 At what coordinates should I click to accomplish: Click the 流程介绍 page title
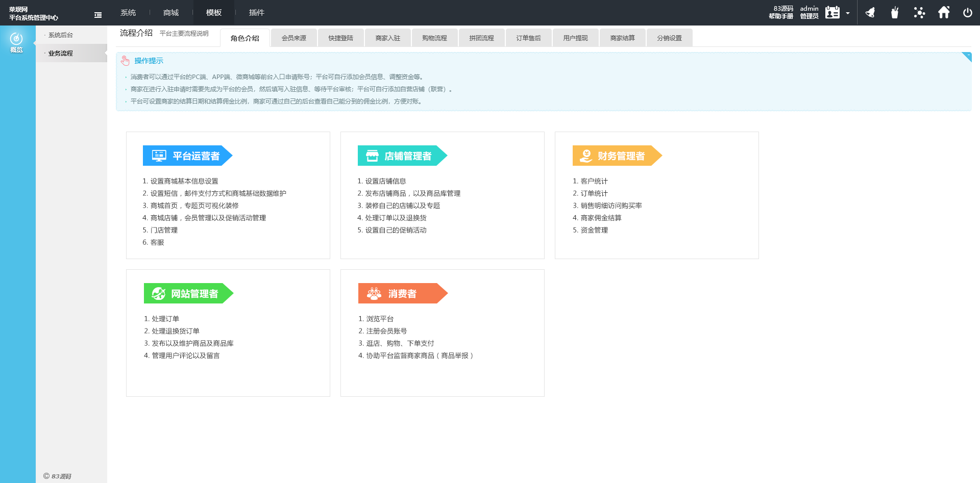point(136,33)
